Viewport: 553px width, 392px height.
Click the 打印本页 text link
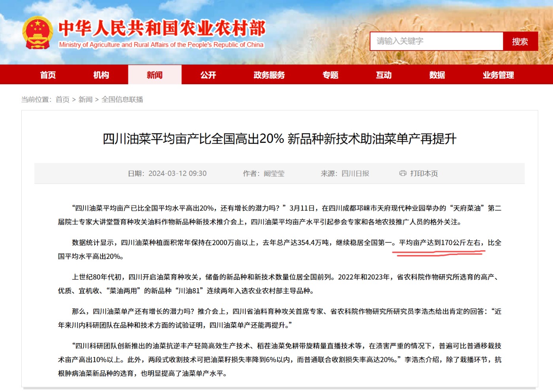pos(424,173)
